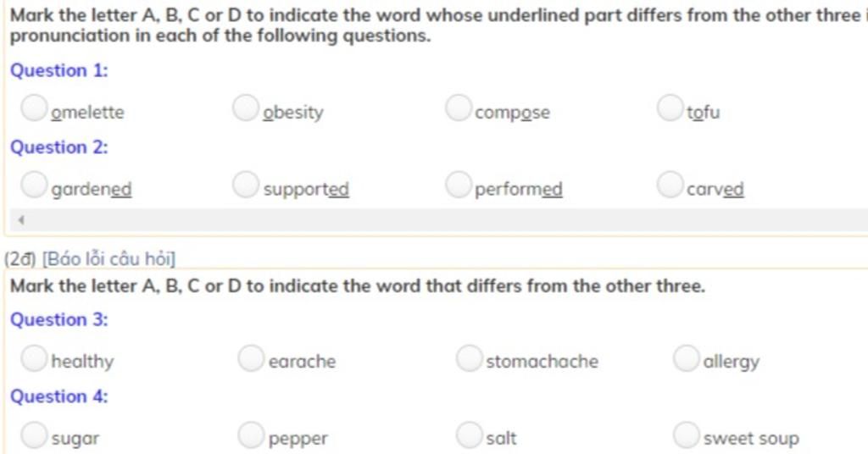
Task: Select the 'obesity' radio option
Action: pos(246,108)
